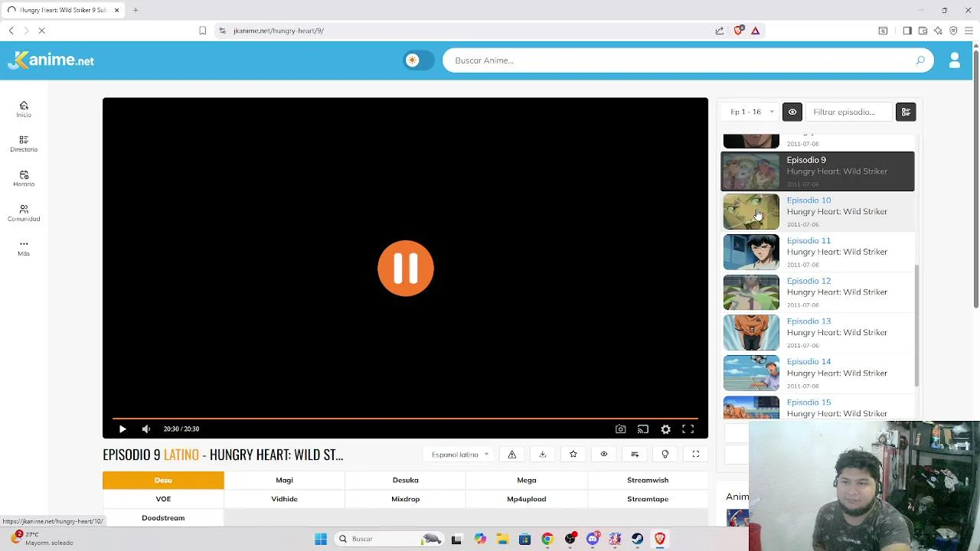Open File Explorer from taskbar

[502, 539]
